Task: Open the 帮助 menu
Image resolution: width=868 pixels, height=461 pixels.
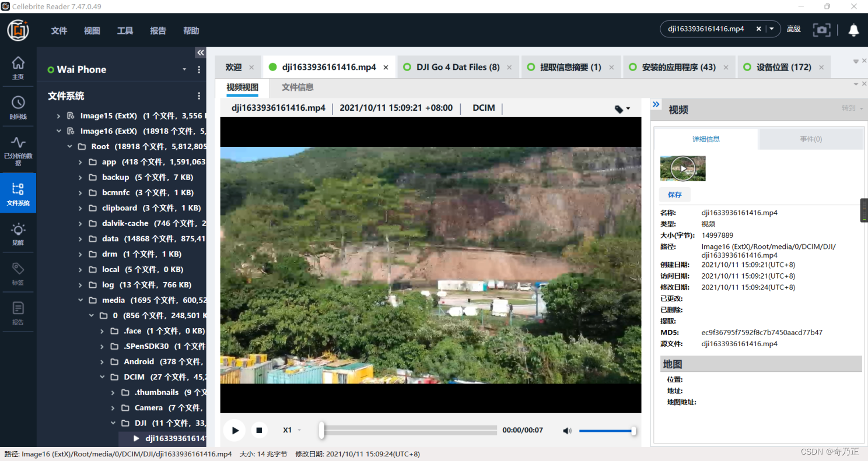Action: tap(191, 31)
